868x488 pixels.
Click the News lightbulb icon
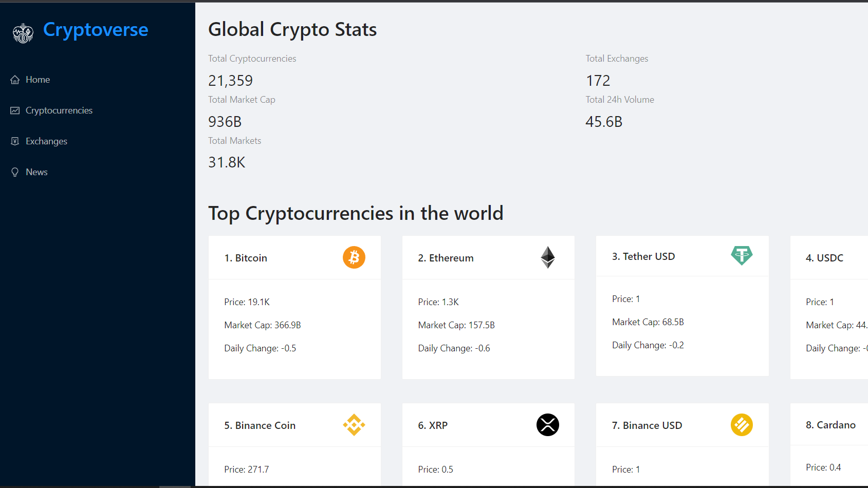(x=15, y=172)
